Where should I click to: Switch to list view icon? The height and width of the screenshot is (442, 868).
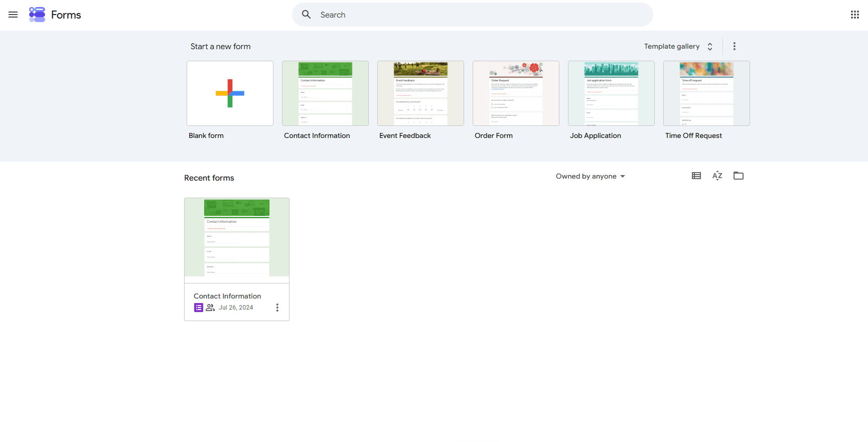[x=696, y=176]
